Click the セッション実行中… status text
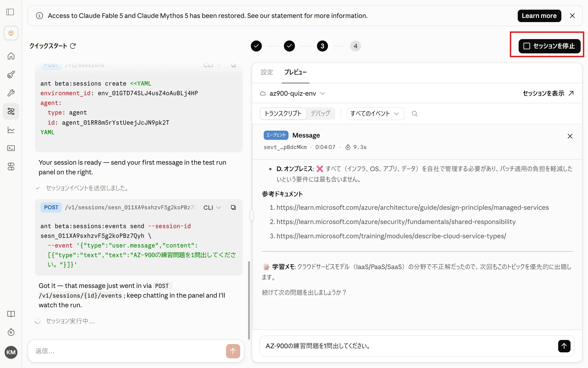This screenshot has height=368, width=588. 71,321
